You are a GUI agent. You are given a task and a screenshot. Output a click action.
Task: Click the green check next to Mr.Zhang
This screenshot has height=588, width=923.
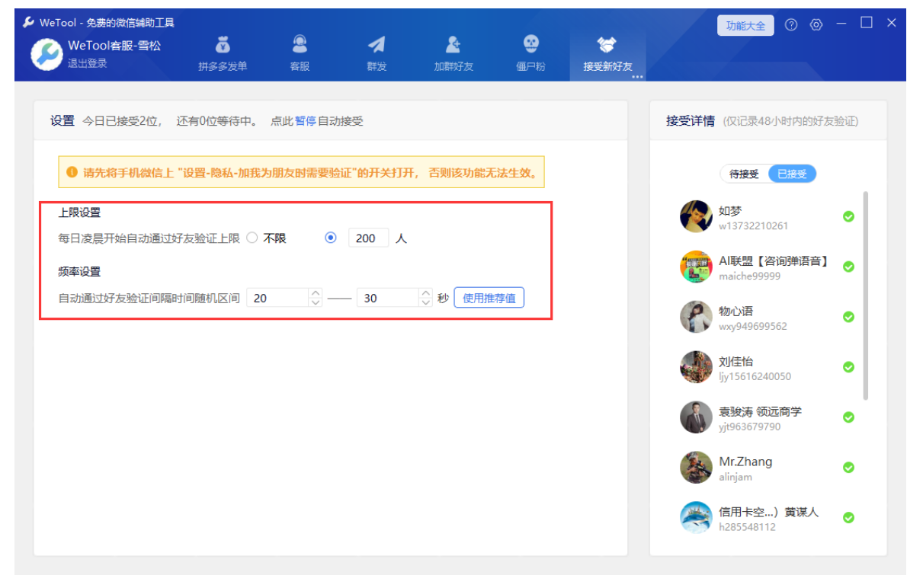[x=848, y=468]
